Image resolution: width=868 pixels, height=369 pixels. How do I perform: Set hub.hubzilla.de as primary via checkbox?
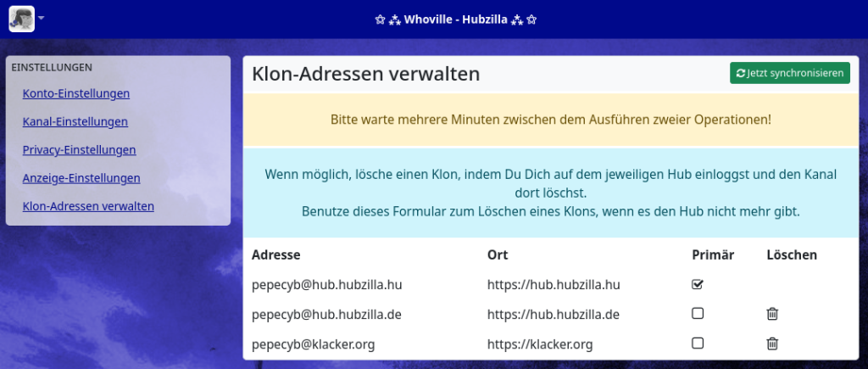[x=698, y=314]
